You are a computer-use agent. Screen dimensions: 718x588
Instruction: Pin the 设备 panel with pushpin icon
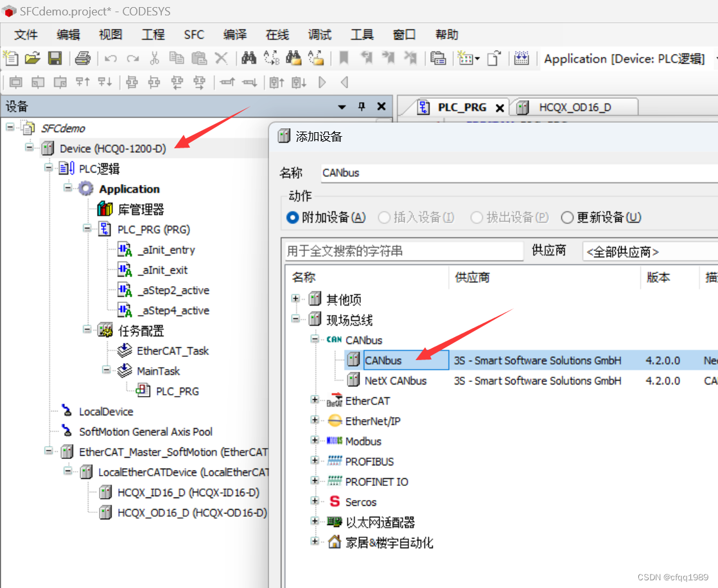coord(362,107)
